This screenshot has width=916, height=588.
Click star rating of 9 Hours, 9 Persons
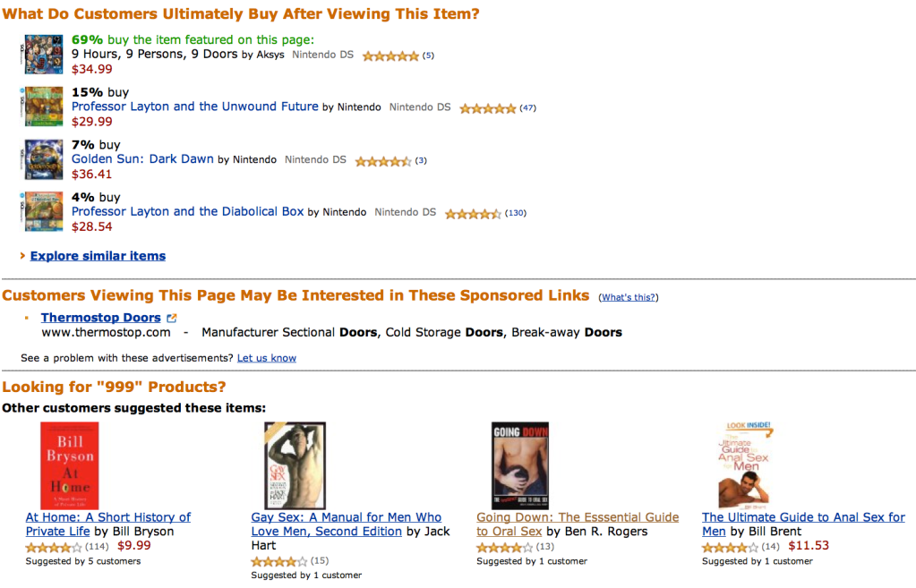[x=390, y=55]
